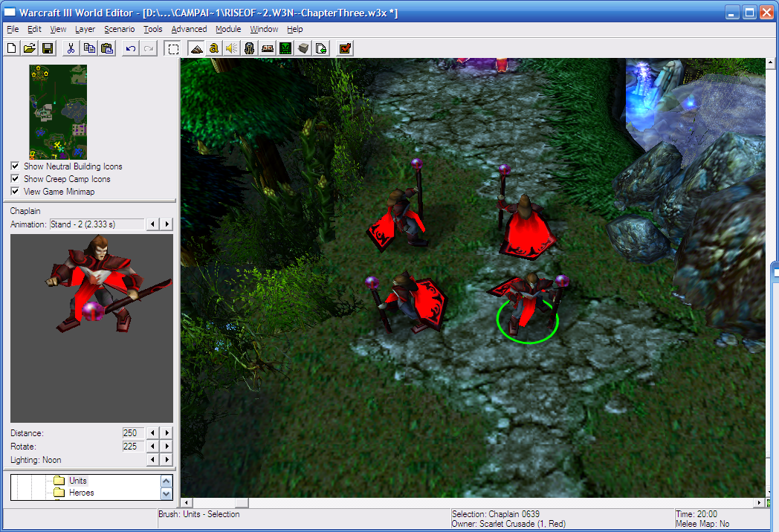This screenshot has width=779, height=532.
Task: Click 'Owner: Scarlet Crusade (1, Red)' status text
Action: click(x=508, y=524)
